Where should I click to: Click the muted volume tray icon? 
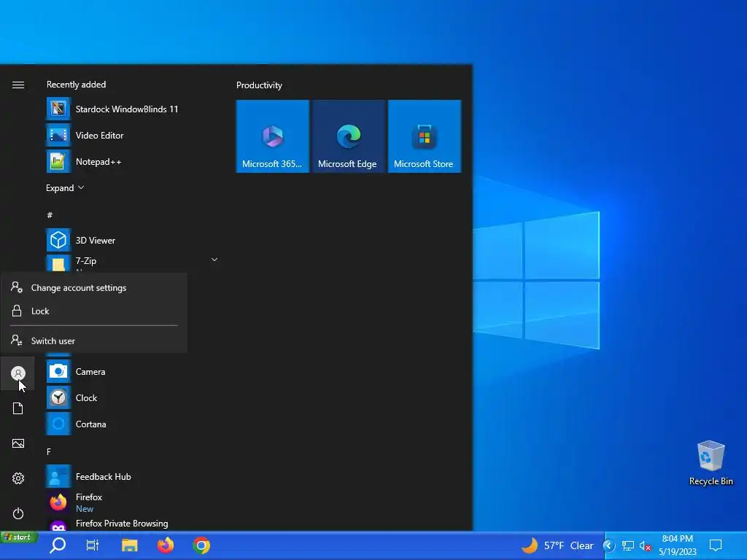645,545
